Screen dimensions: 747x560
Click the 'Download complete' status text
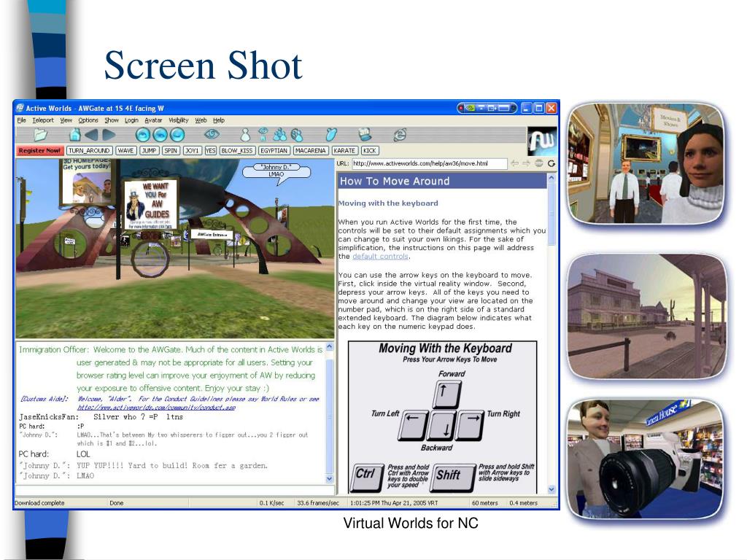coord(39,503)
